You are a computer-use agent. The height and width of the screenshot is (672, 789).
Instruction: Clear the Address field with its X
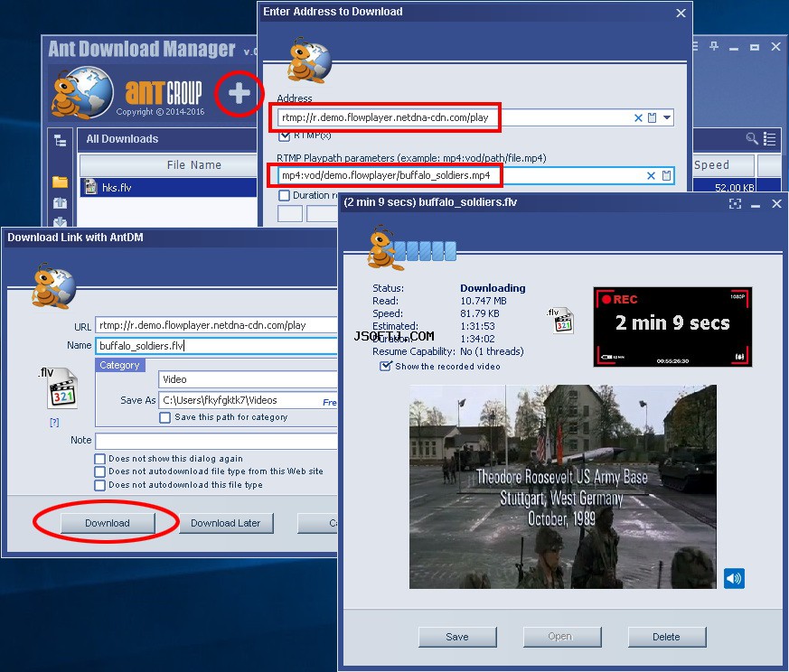tap(638, 117)
